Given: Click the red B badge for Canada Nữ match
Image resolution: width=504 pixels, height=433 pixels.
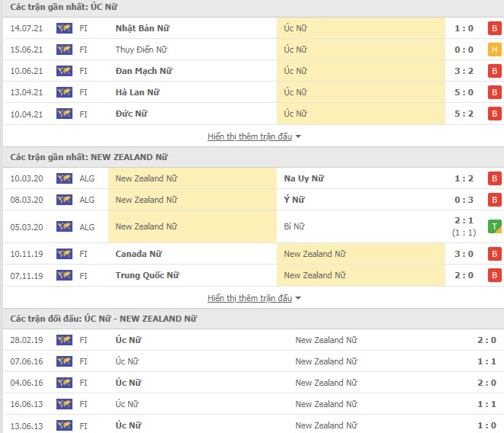Looking at the screenshot, I should pos(495,254).
